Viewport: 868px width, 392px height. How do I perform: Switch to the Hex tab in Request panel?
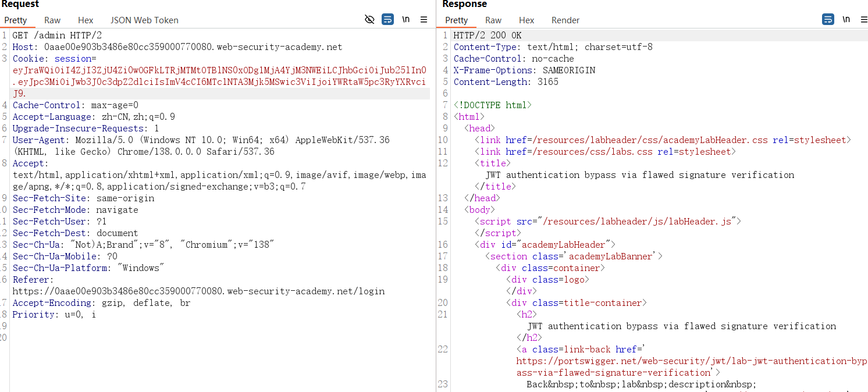(x=86, y=20)
